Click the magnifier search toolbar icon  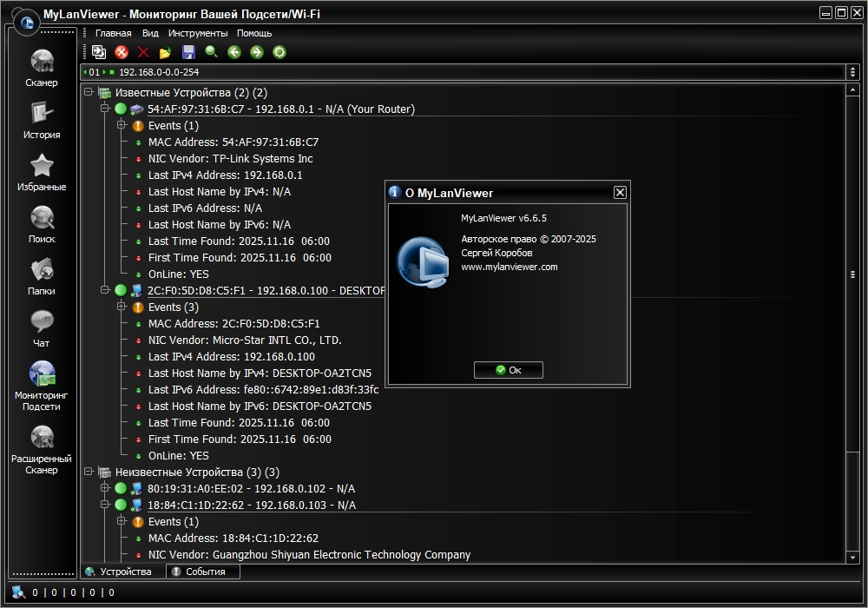tap(211, 52)
